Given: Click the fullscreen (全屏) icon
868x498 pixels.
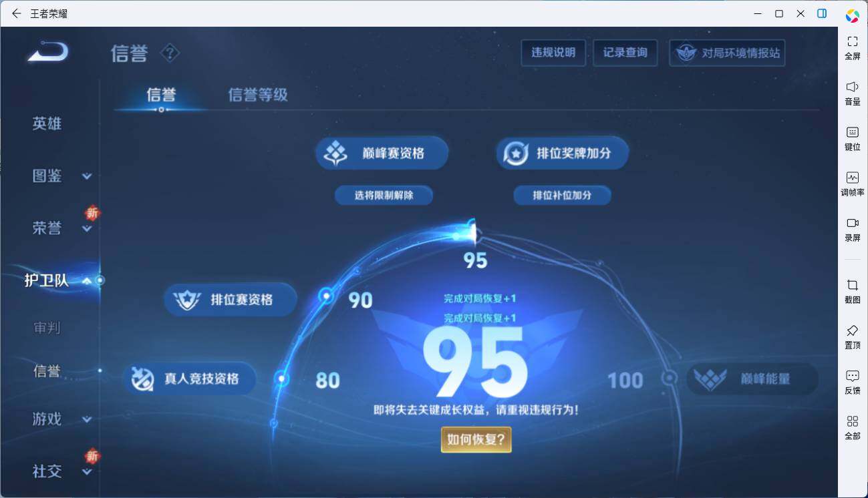Looking at the screenshot, I should click(852, 41).
